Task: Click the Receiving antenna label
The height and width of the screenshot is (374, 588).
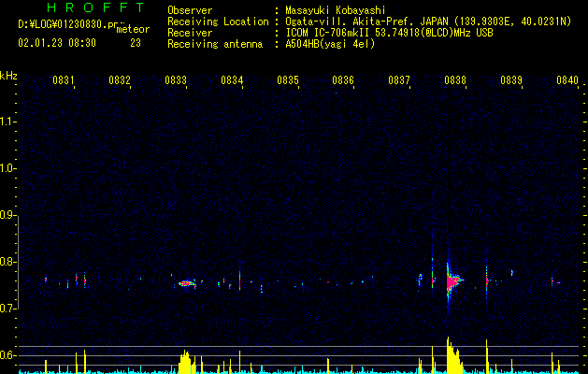Action: (x=215, y=44)
